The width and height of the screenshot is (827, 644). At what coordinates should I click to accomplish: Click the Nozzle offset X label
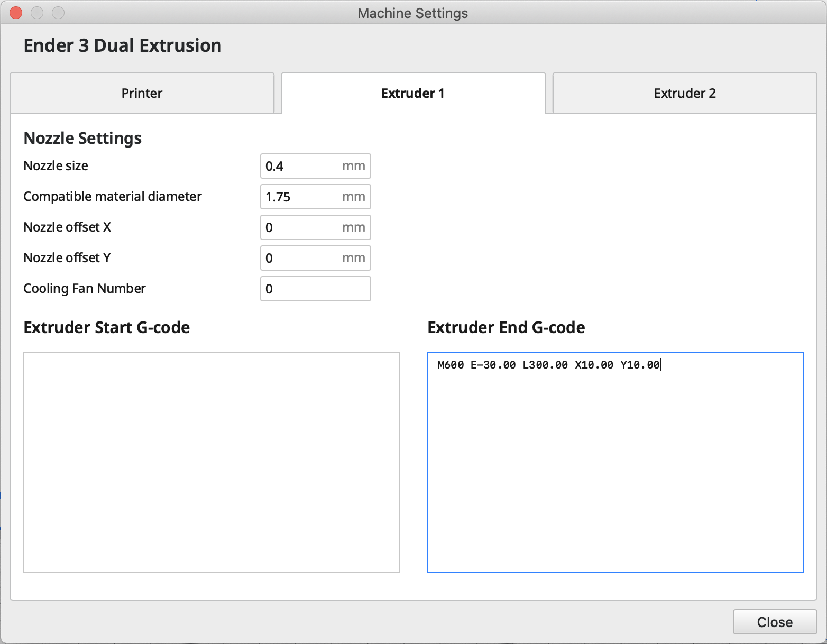point(67,227)
